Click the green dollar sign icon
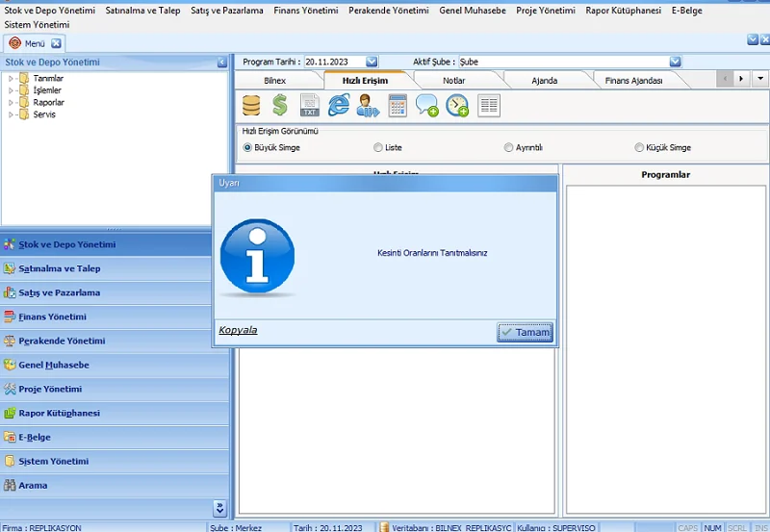This screenshot has width=770, height=532. (280, 106)
